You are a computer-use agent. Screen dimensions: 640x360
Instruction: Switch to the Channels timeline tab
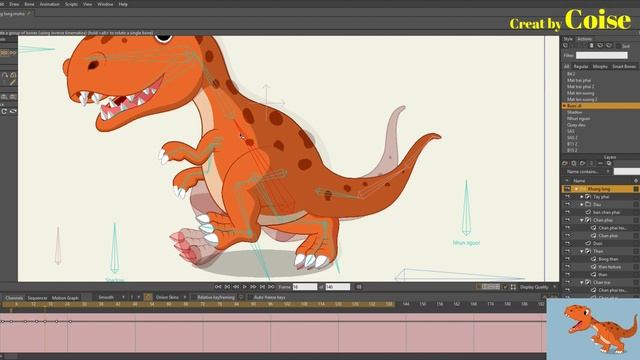(x=14, y=298)
